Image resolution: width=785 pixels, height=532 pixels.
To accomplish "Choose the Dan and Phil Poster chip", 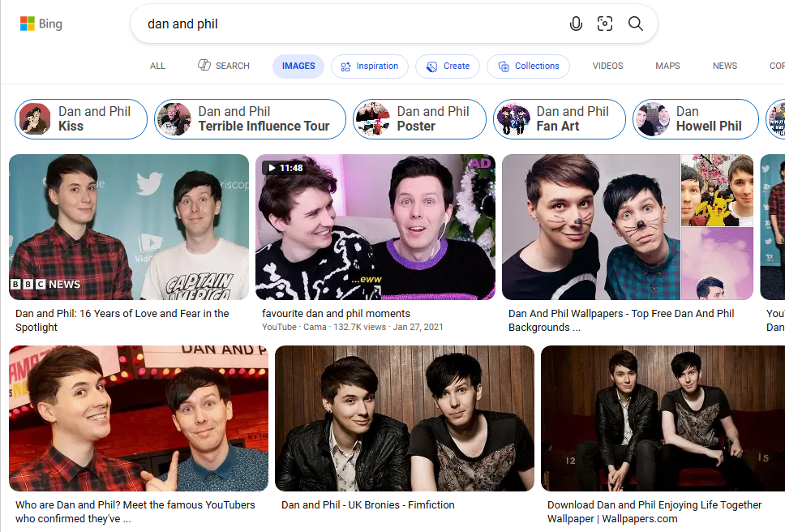I will (x=419, y=119).
